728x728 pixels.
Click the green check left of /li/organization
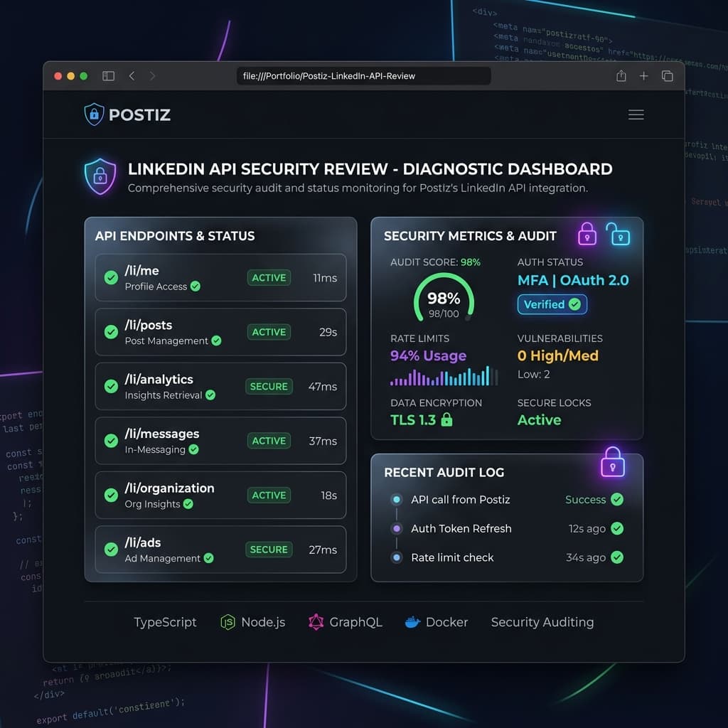tap(111, 496)
